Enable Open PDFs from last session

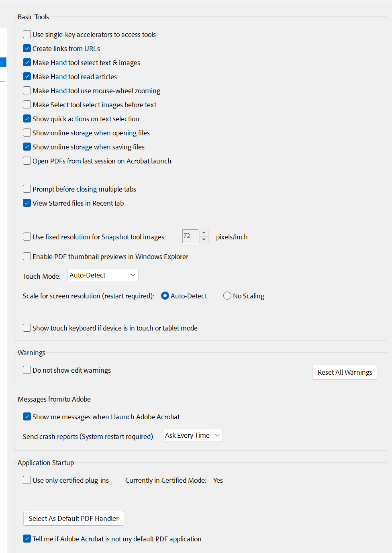[x=27, y=161]
